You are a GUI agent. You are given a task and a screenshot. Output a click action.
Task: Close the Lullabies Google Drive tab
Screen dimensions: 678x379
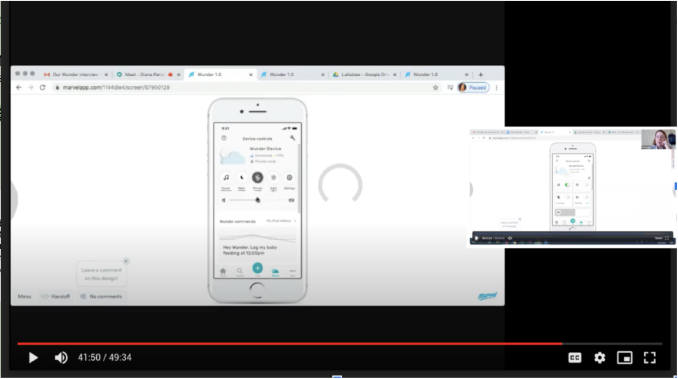pyautogui.click(x=395, y=75)
